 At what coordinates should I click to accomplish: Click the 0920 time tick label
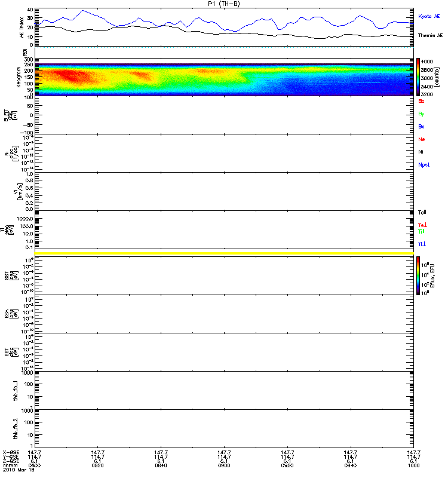click(x=287, y=465)
